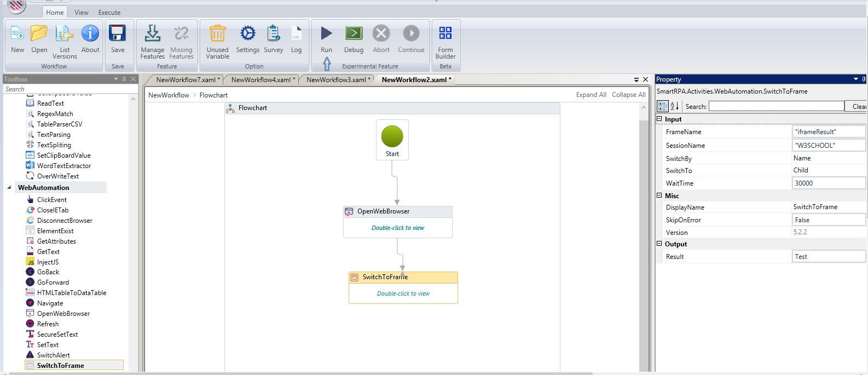Toggle categorized view in Property panel

[662, 106]
